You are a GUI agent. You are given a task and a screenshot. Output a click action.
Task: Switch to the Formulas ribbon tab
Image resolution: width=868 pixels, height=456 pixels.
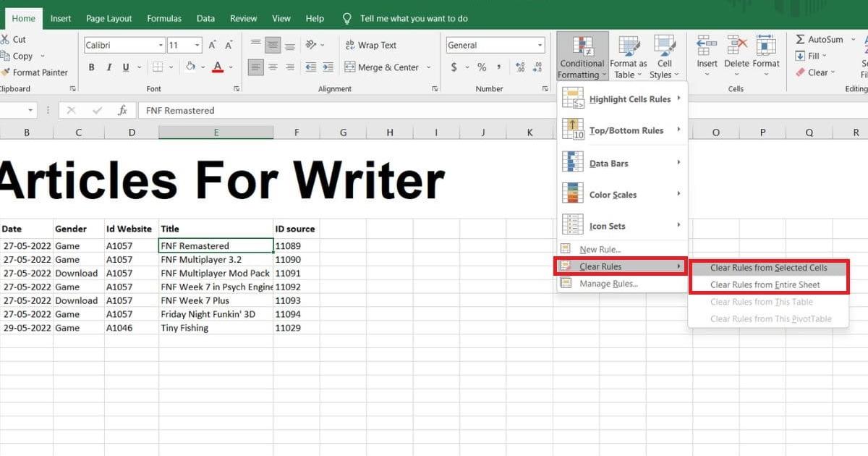click(164, 18)
